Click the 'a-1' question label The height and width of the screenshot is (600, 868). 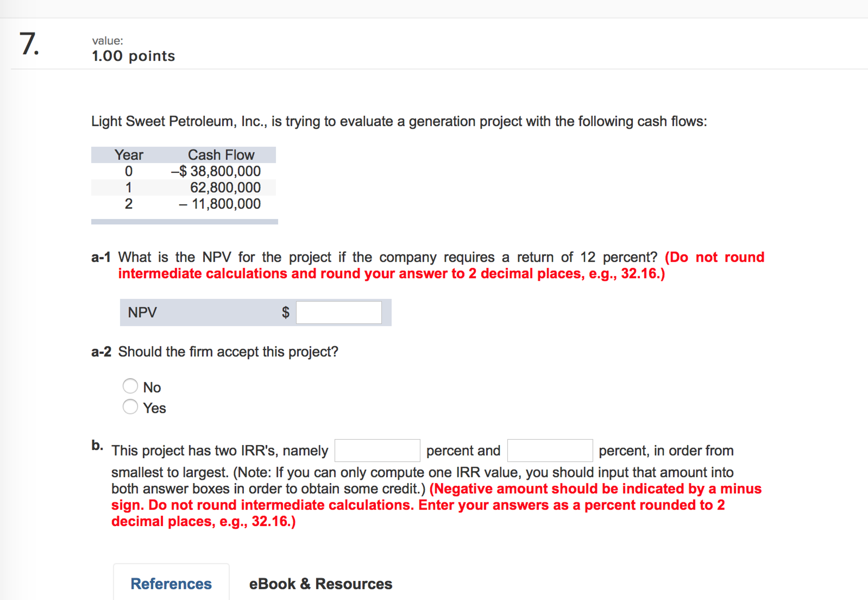101,257
